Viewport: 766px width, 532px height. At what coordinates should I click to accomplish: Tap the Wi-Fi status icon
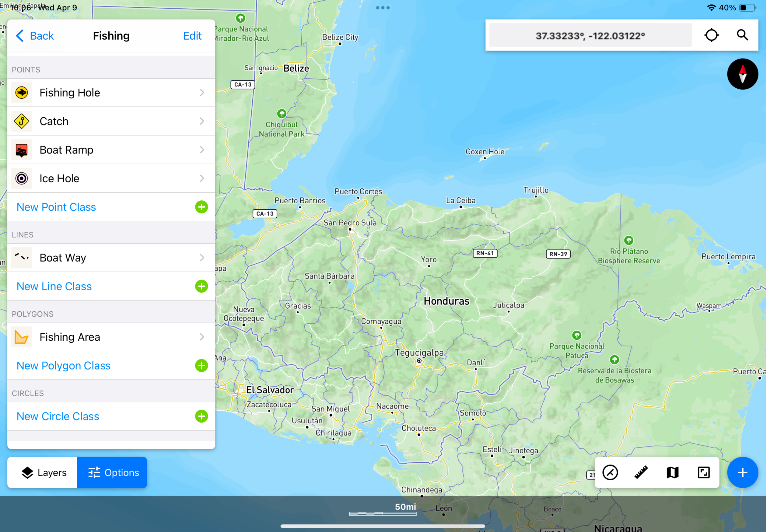pyautogui.click(x=711, y=8)
